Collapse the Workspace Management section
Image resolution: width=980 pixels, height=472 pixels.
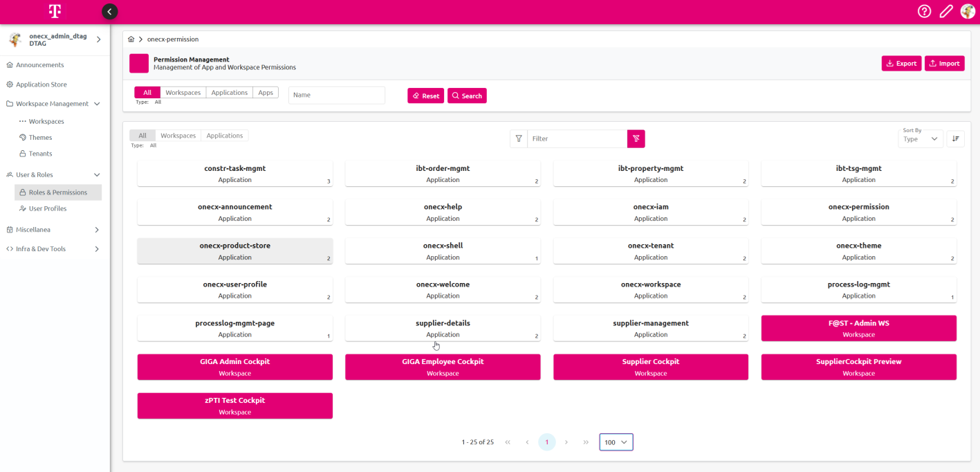[98, 103]
